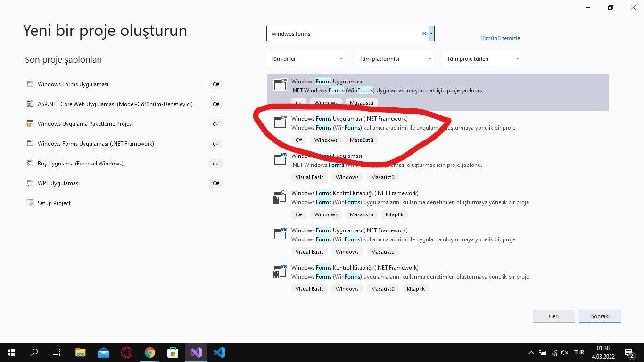
Task: Expand the search history dropdown arrow
Action: coord(431,33)
